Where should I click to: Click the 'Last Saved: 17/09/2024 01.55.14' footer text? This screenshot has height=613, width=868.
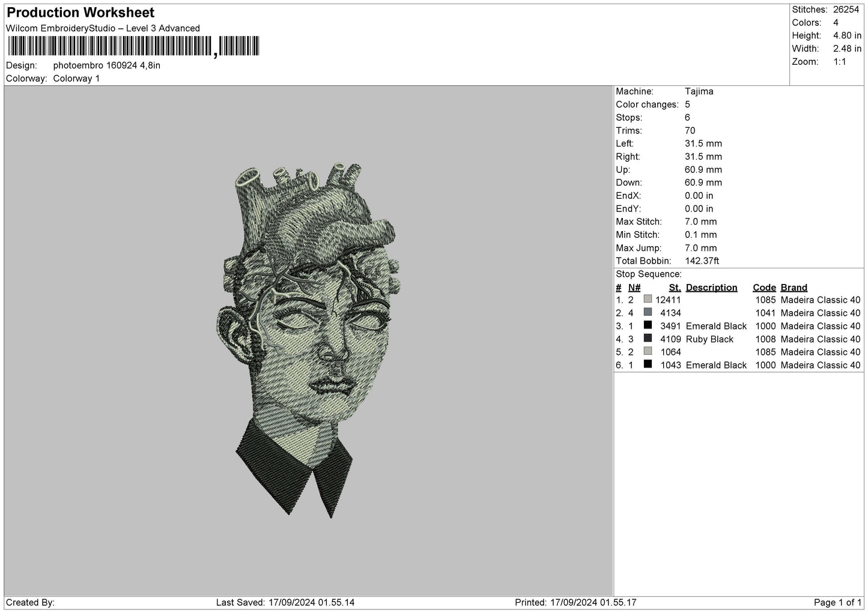pyautogui.click(x=285, y=602)
